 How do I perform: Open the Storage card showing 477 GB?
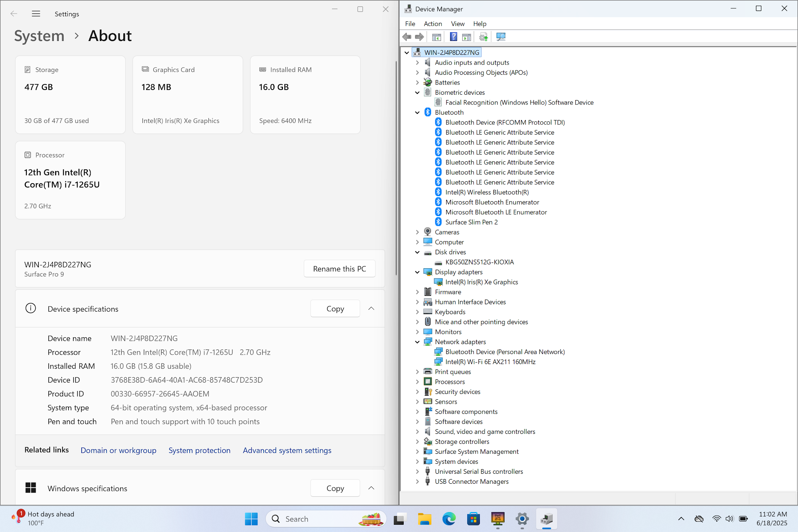70,95
